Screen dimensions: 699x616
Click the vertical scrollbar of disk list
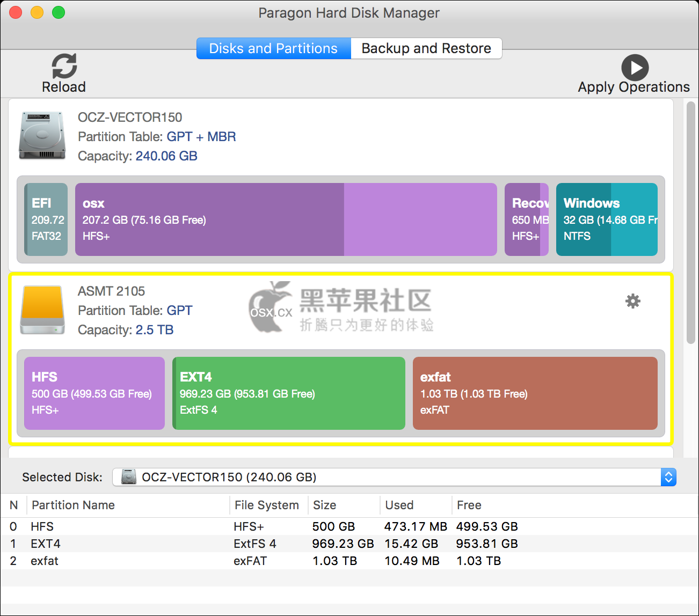point(691,223)
